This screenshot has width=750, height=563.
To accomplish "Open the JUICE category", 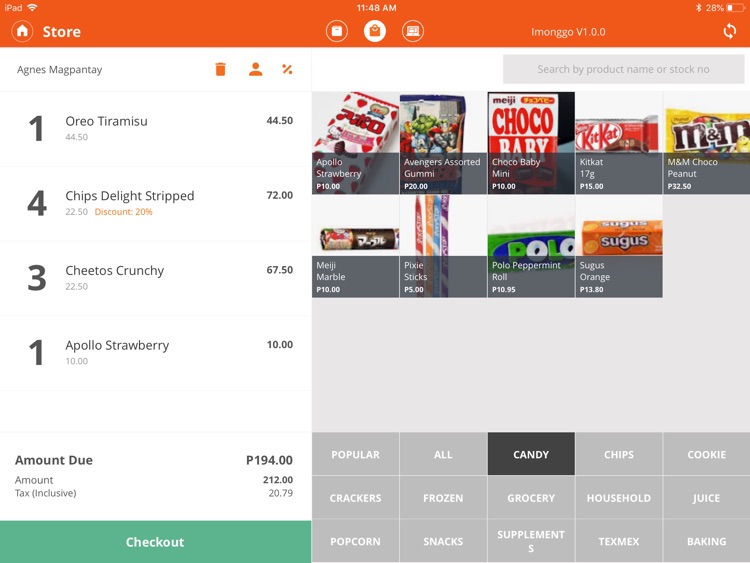I will [x=706, y=497].
